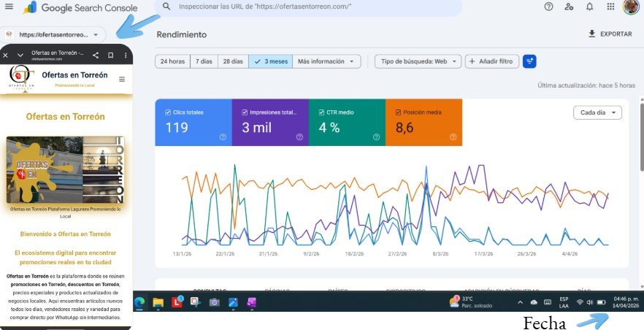Viewport: 644px width, 330px height.
Task: Click help icon on Posición media card
Action: click(453, 137)
